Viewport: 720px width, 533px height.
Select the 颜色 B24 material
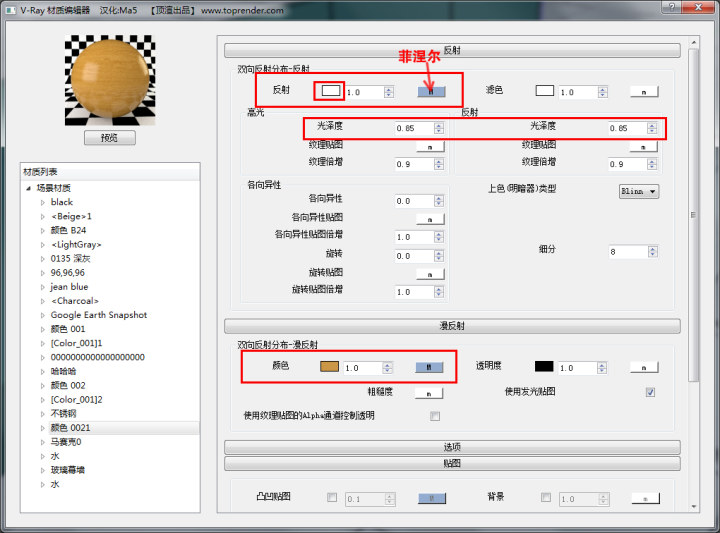(68, 230)
